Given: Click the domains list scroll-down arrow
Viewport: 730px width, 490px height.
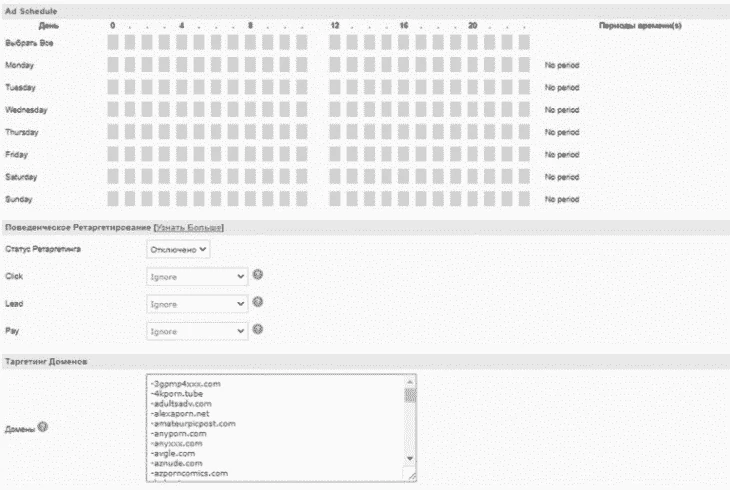Looking at the screenshot, I should pos(410,458).
